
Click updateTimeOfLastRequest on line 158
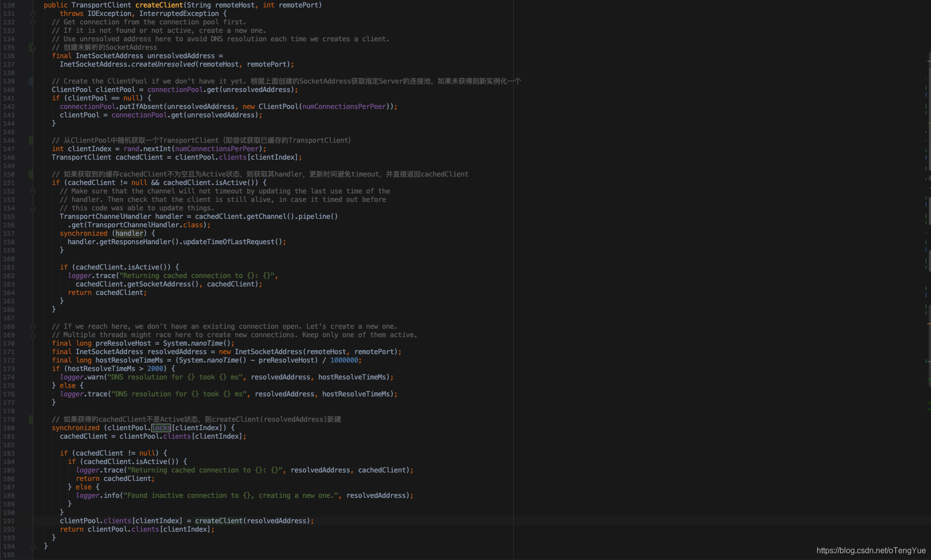point(229,242)
